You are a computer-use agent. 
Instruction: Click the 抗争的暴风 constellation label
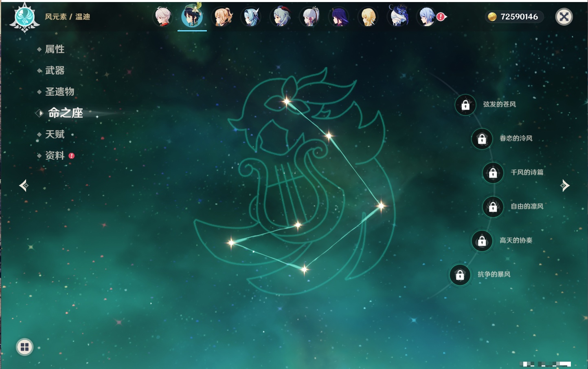494,274
